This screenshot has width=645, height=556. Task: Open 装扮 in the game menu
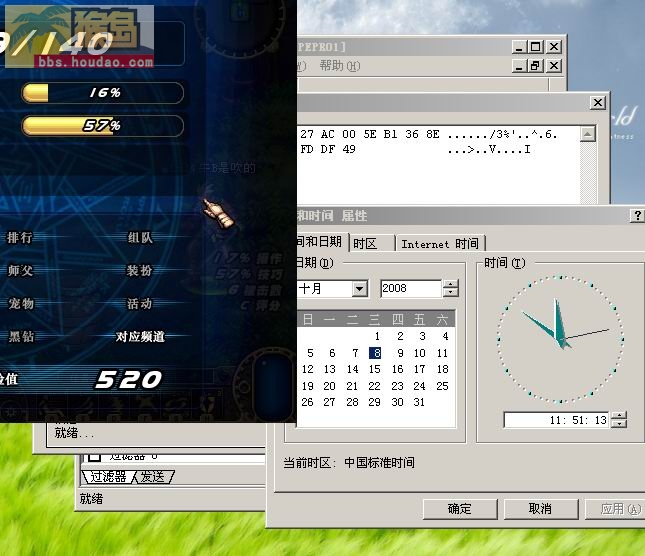(x=139, y=271)
